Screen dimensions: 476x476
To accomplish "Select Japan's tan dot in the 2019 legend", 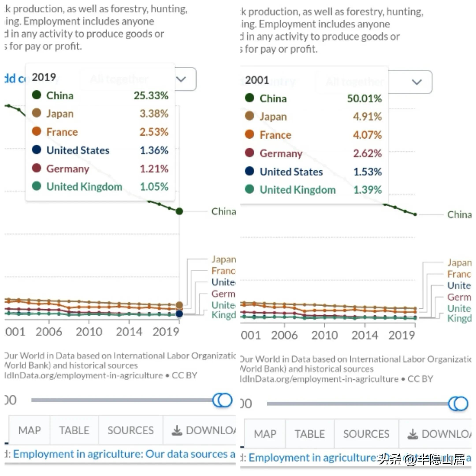I will pyautogui.click(x=37, y=113).
